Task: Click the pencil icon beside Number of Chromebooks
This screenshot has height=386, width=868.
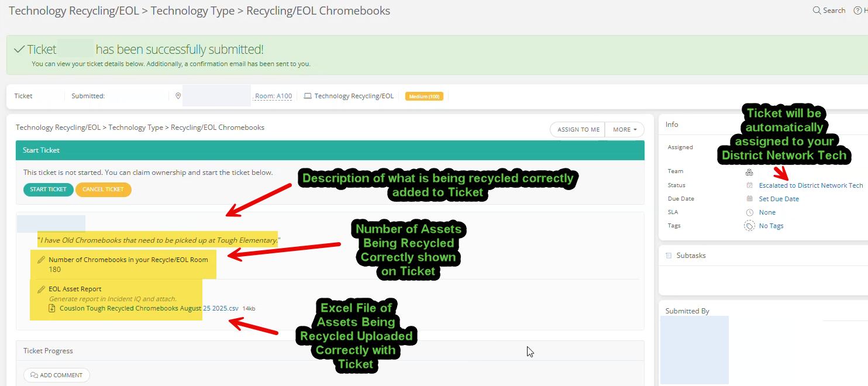Action: click(41, 260)
